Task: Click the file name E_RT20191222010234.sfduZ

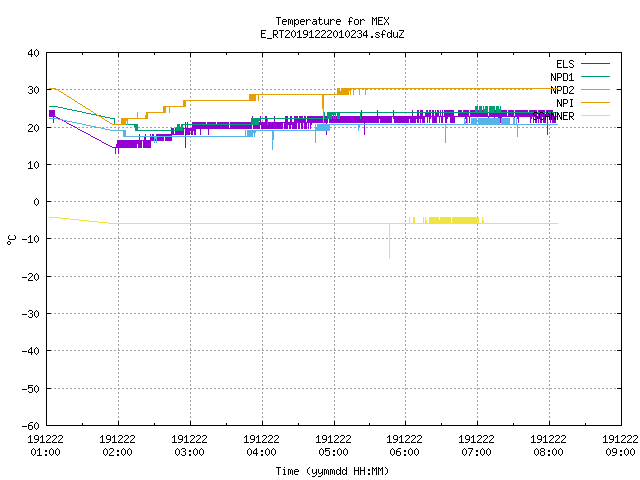Action: [x=332, y=34]
